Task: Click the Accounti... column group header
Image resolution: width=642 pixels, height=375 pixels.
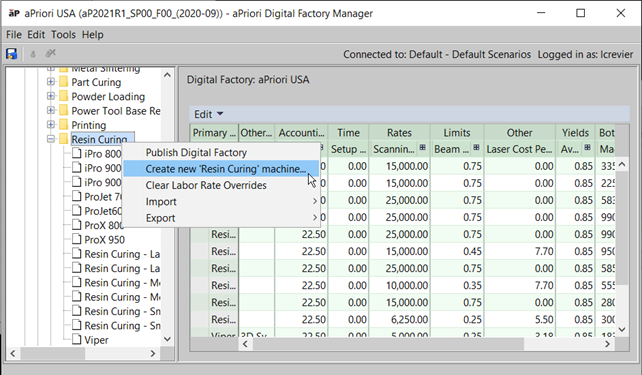Action: 301,133
